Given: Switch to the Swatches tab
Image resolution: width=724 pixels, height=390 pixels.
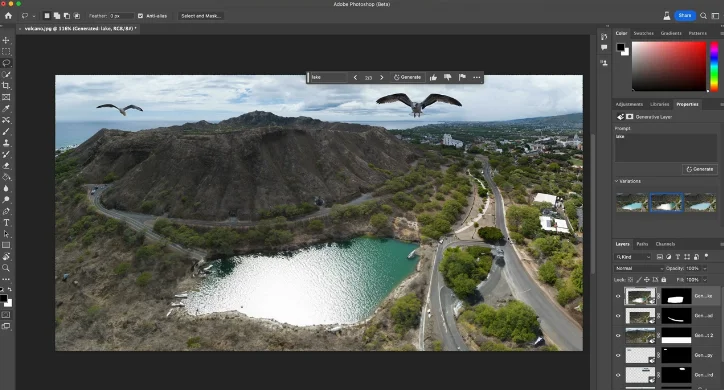Looking at the screenshot, I should tap(643, 33).
